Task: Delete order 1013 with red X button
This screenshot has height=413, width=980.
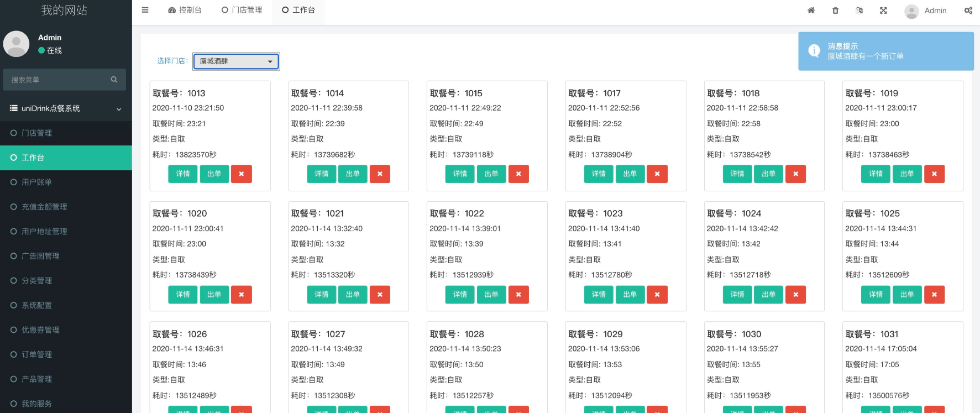Action: pyautogui.click(x=242, y=174)
